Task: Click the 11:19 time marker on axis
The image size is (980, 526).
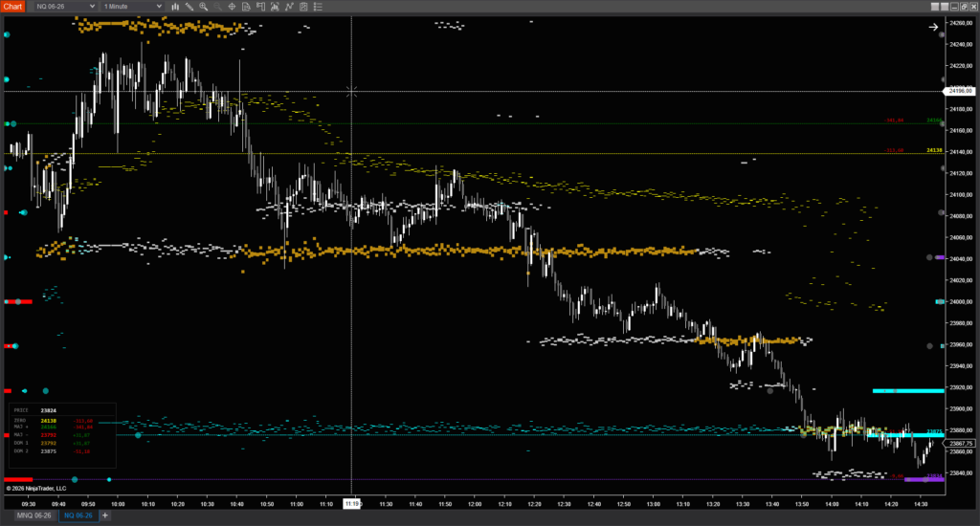Action: pyautogui.click(x=351, y=502)
